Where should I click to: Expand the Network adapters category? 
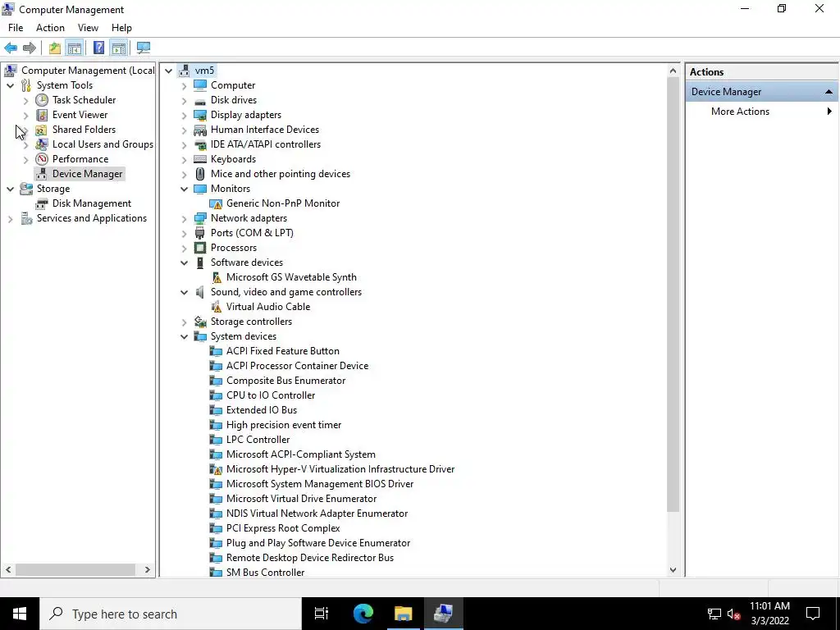[184, 218]
